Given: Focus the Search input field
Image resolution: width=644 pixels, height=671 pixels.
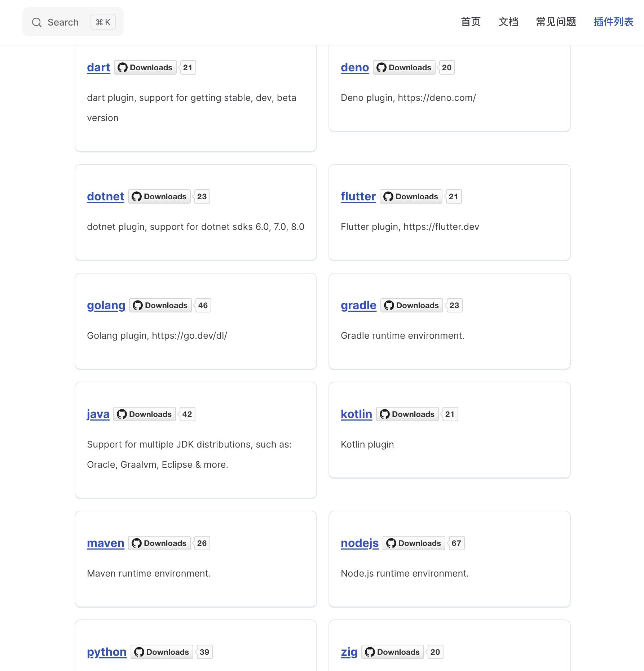Looking at the screenshot, I should (63, 22).
